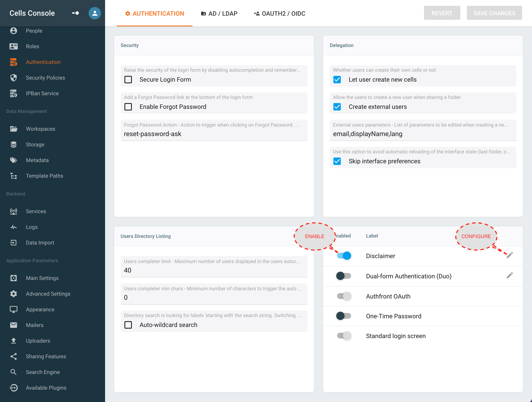Viewport: 532px width, 402px height.
Task: Click the Roles card icon
Action: click(13, 46)
